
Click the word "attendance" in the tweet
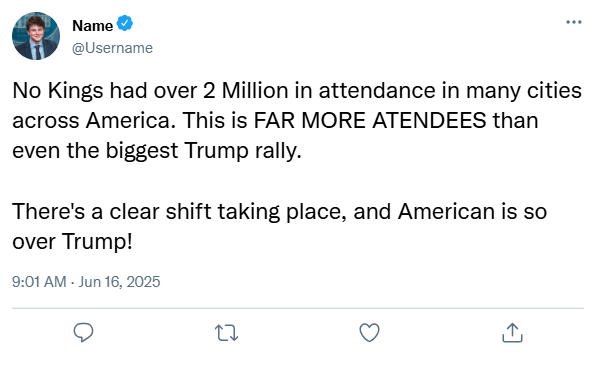(x=377, y=91)
